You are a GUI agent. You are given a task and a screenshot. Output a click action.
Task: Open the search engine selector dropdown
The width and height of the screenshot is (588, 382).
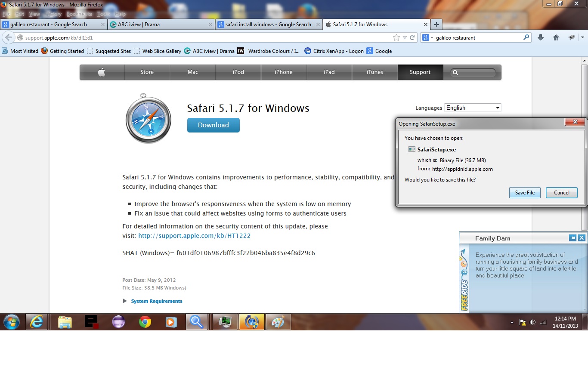point(427,37)
